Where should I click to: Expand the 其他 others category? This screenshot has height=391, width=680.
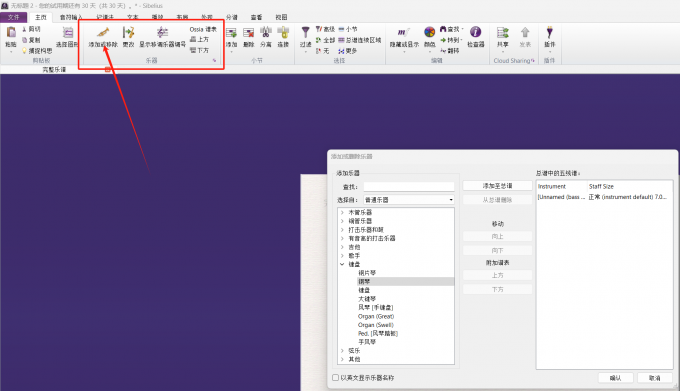(342, 359)
